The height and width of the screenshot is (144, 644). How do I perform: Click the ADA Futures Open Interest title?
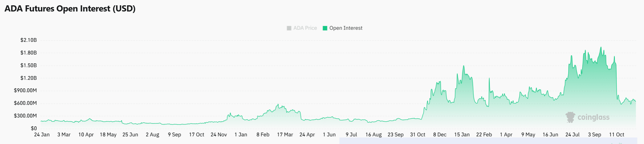click(x=70, y=9)
